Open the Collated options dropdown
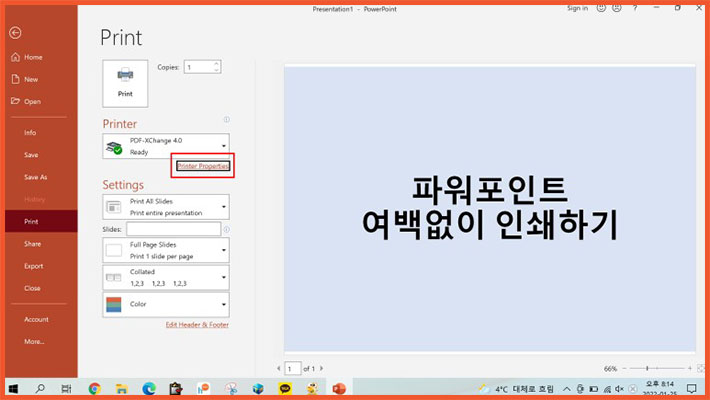The width and height of the screenshot is (710, 400). (x=166, y=277)
